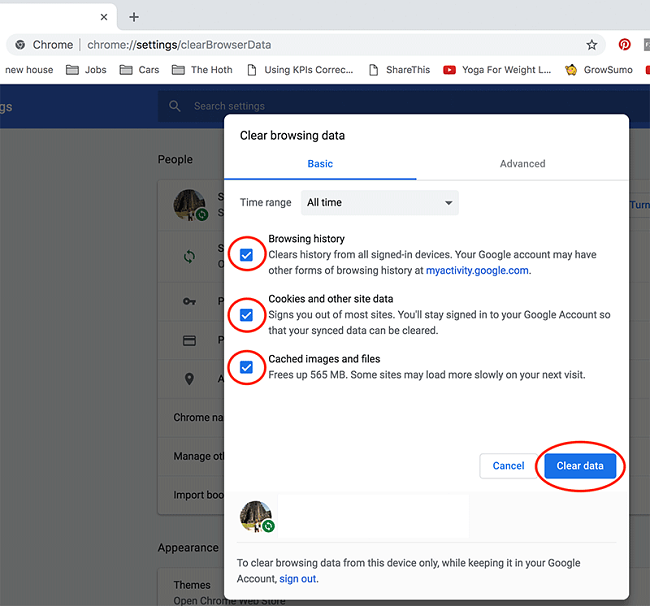Click the sync arrows icon in People
Screen dimensions: 650x606
[x=189, y=257]
